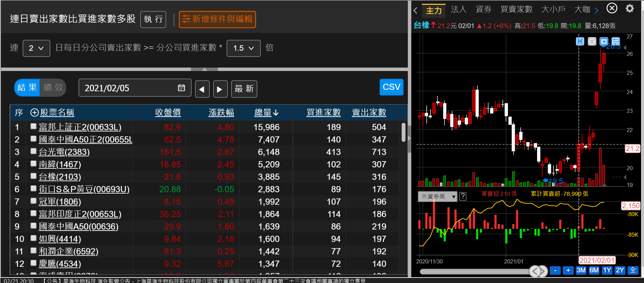The width and height of the screenshot is (644, 283).
Task: Click the plus icon beside 股票名稱 header
Action: [x=34, y=113]
